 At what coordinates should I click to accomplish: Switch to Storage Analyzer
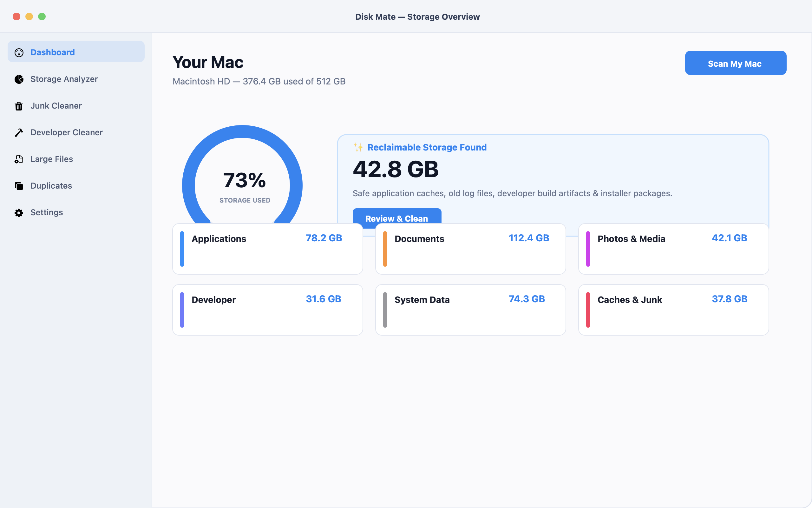(76, 79)
